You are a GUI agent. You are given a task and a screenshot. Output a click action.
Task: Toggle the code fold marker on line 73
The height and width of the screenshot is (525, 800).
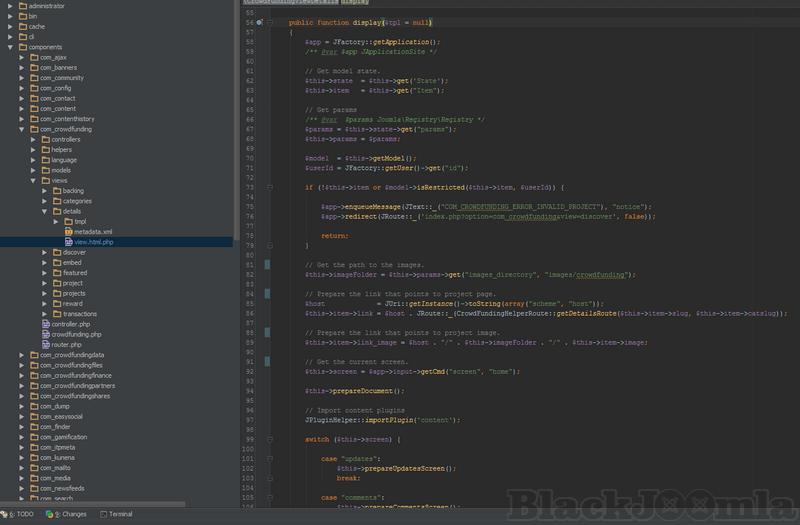coord(269,186)
